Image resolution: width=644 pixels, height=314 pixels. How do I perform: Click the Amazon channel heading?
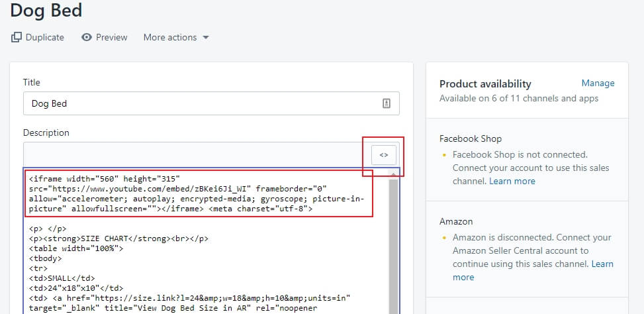(456, 221)
